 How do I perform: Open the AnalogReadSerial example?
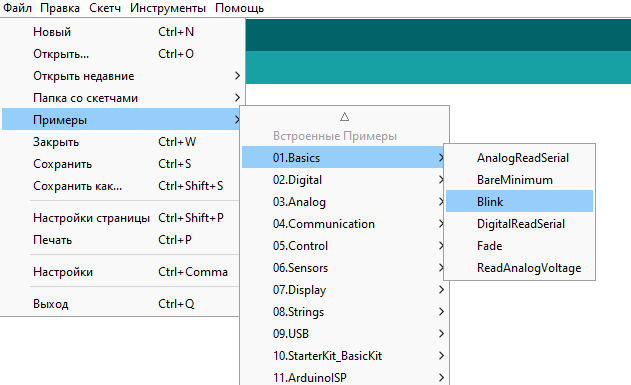520,158
